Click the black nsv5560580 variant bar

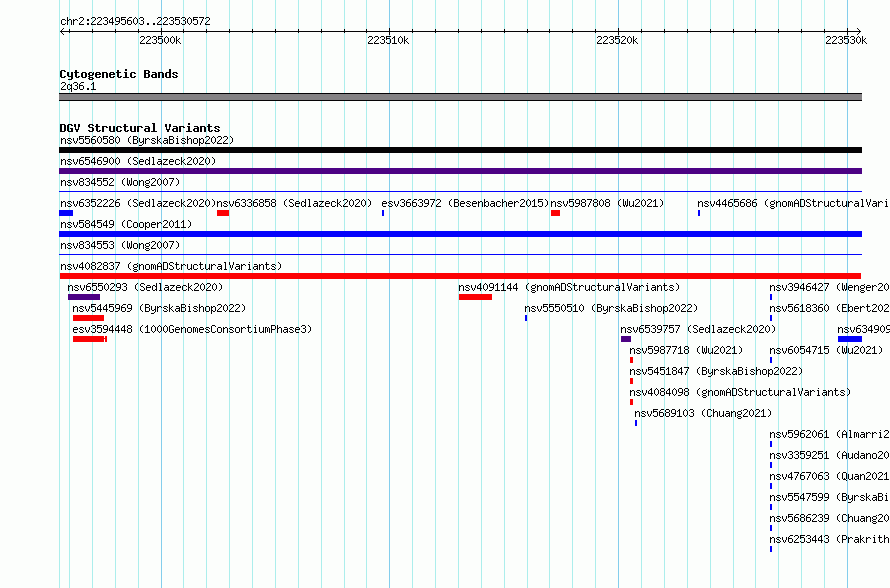tap(460, 150)
